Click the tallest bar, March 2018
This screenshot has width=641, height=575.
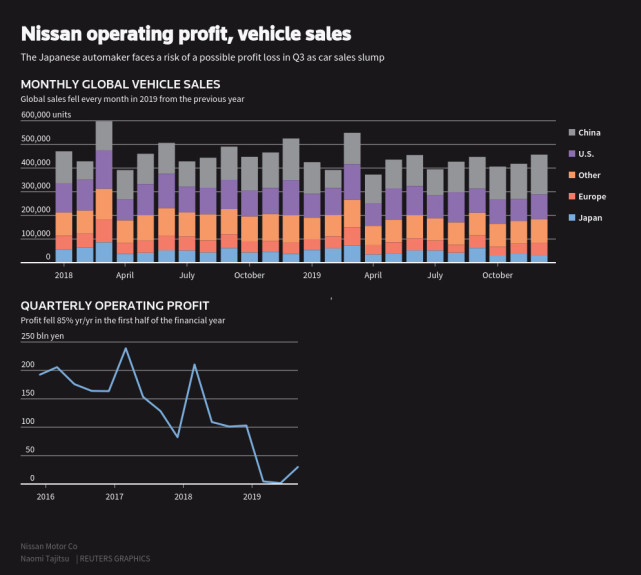[x=104, y=191]
